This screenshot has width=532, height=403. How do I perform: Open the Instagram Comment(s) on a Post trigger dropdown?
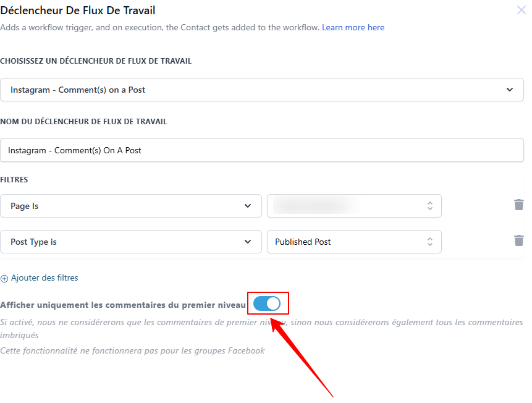pyautogui.click(x=261, y=90)
